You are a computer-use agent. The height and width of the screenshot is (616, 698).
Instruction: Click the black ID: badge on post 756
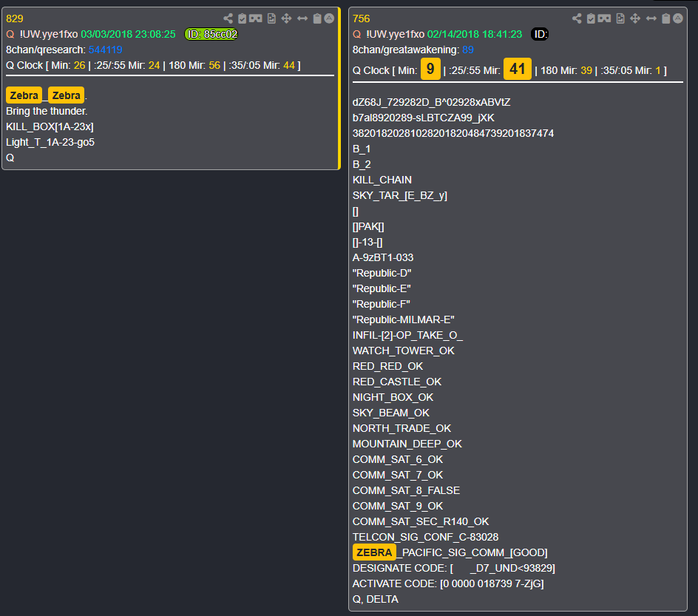pos(540,34)
